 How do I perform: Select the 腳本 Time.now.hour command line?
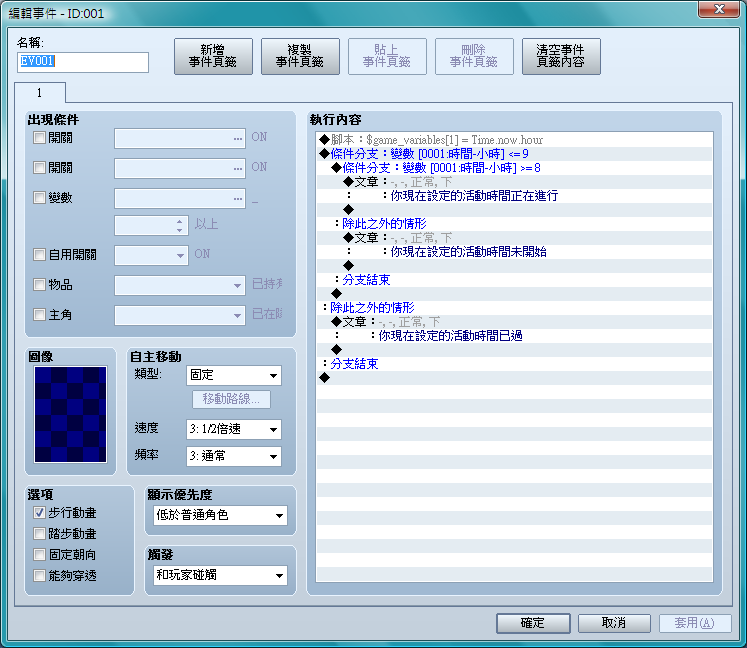(x=515, y=140)
